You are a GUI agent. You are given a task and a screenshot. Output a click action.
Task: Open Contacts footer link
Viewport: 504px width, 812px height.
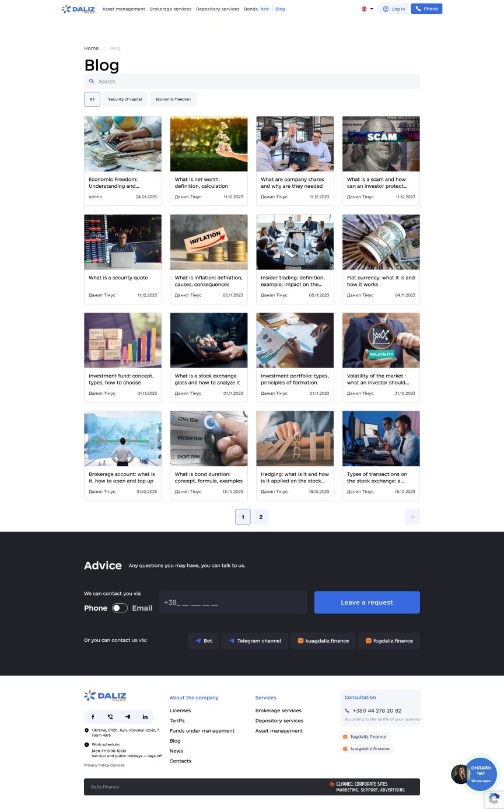[x=180, y=761]
